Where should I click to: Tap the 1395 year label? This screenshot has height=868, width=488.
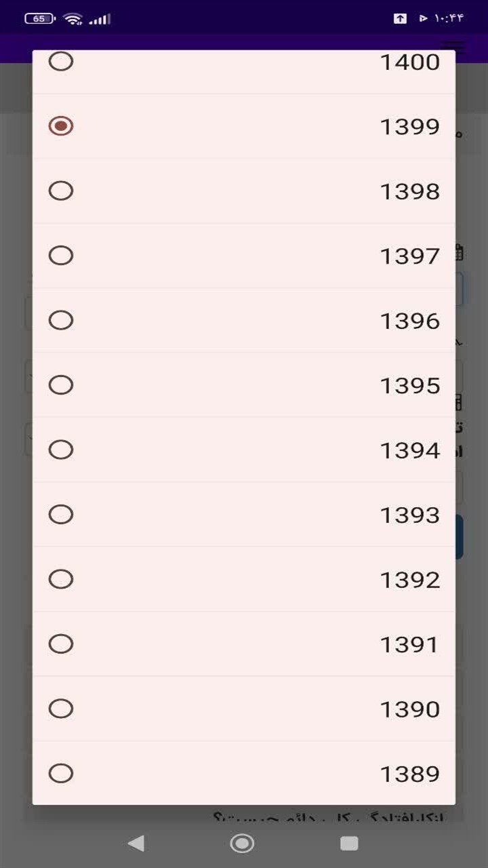click(409, 386)
